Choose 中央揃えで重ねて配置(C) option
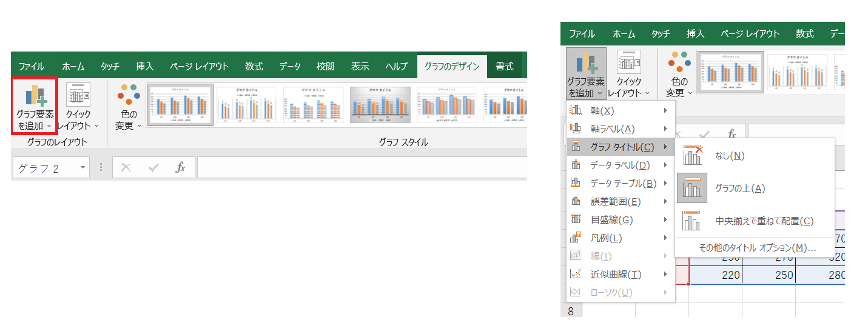 [x=755, y=221]
